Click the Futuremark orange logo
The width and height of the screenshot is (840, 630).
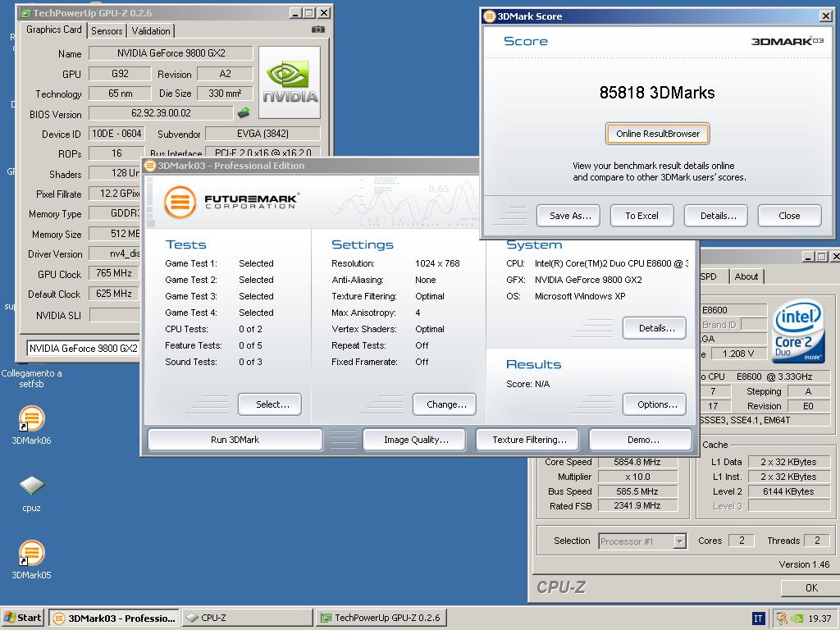point(180,202)
